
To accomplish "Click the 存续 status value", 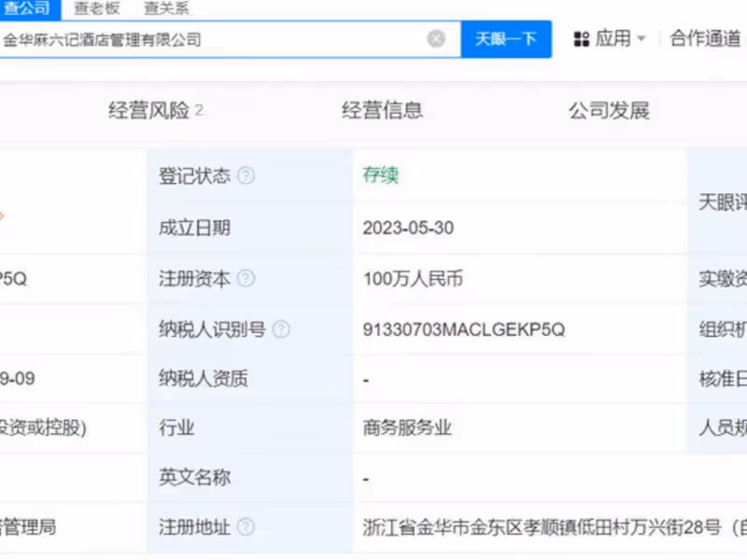I will (x=381, y=175).
